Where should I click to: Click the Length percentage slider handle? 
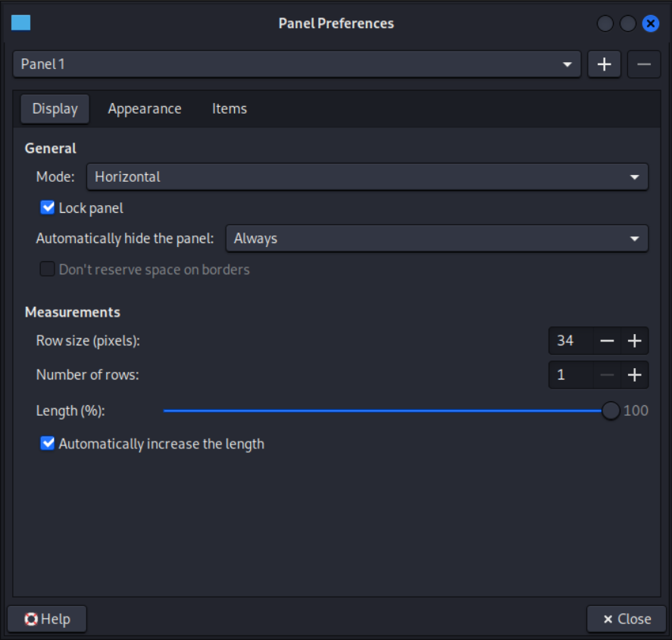[611, 411]
